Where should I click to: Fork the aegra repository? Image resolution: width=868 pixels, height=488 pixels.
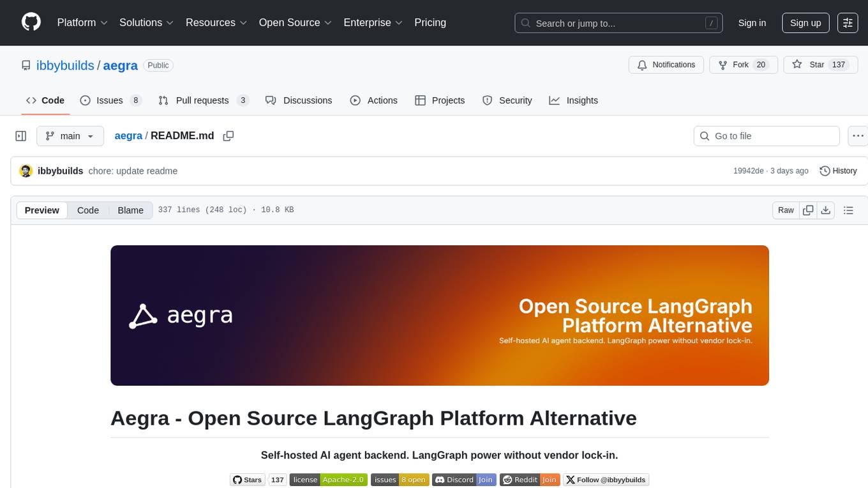click(744, 65)
